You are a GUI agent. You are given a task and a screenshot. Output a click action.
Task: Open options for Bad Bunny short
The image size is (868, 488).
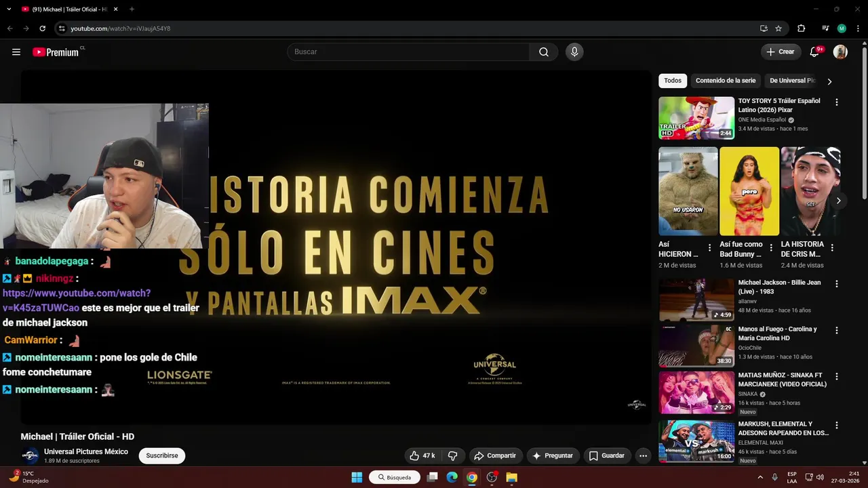coord(771,248)
